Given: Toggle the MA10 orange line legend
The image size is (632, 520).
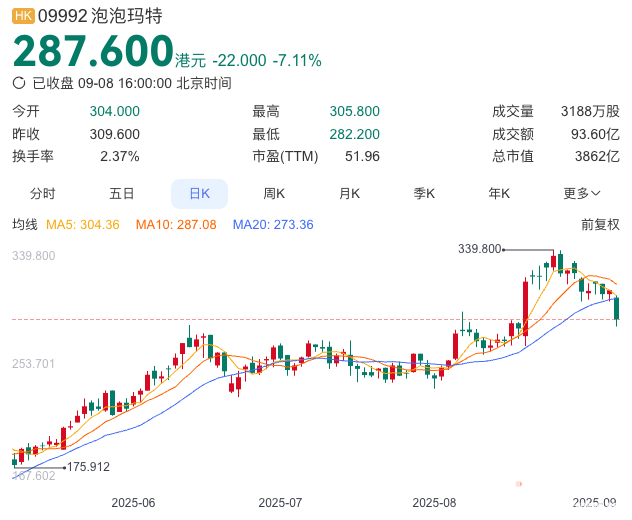Looking at the screenshot, I should click(x=176, y=225).
